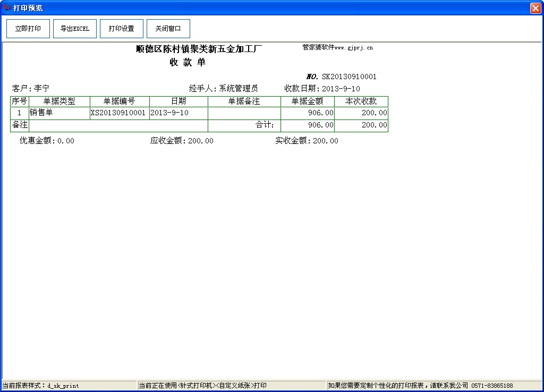Export the report with 导出EXCEL
This screenshot has height=392, width=544.
point(75,29)
